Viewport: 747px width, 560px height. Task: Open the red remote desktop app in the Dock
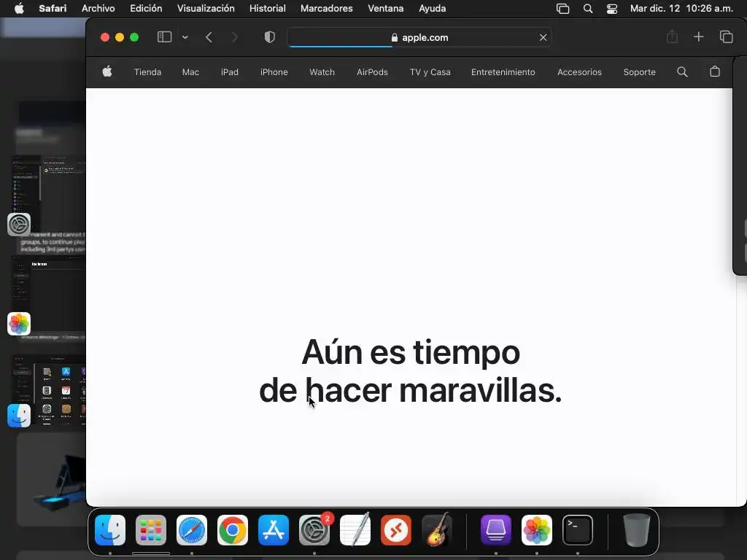396,530
